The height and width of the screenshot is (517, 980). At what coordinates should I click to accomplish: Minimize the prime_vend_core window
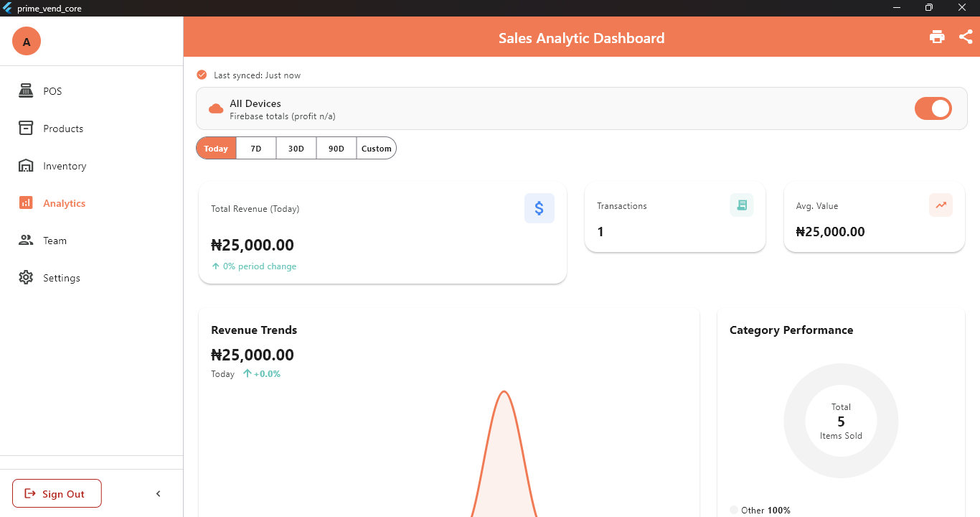pyautogui.click(x=897, y=8)
